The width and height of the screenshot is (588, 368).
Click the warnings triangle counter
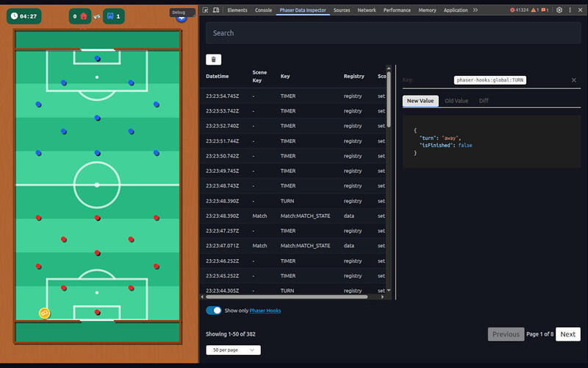click(x=534, y=10)
